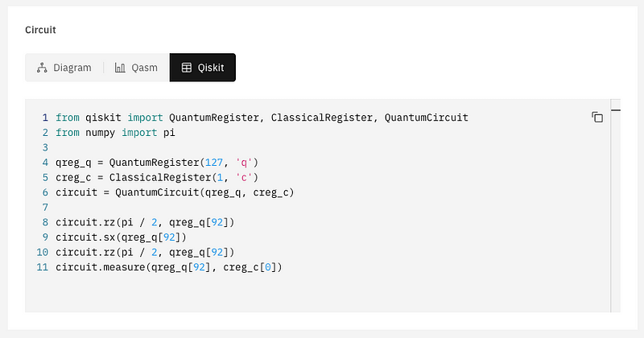This screenshot has height=338, width=644.
Task: Select the Qiskit tab
Action: coord(203,68)
